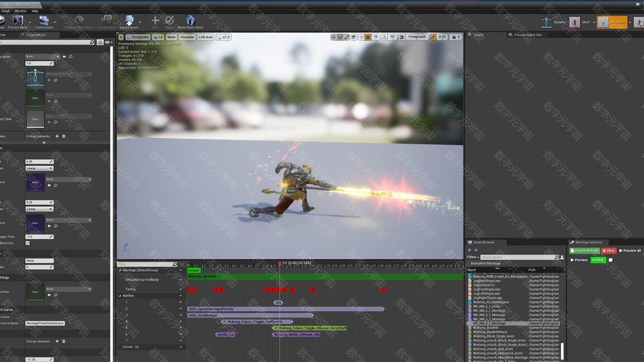The width and height of the screenshot is (644, 362).
Task: Click the search magnifier in Asset Details
Action: [92, 42]
